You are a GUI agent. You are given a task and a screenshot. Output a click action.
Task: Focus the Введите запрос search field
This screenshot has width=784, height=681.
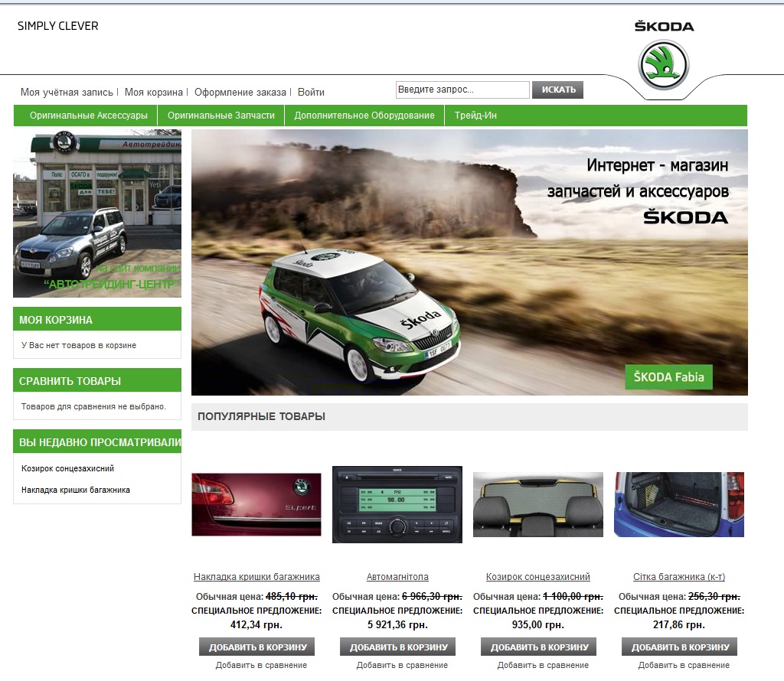pyautogui.click(x=462, y=90)
